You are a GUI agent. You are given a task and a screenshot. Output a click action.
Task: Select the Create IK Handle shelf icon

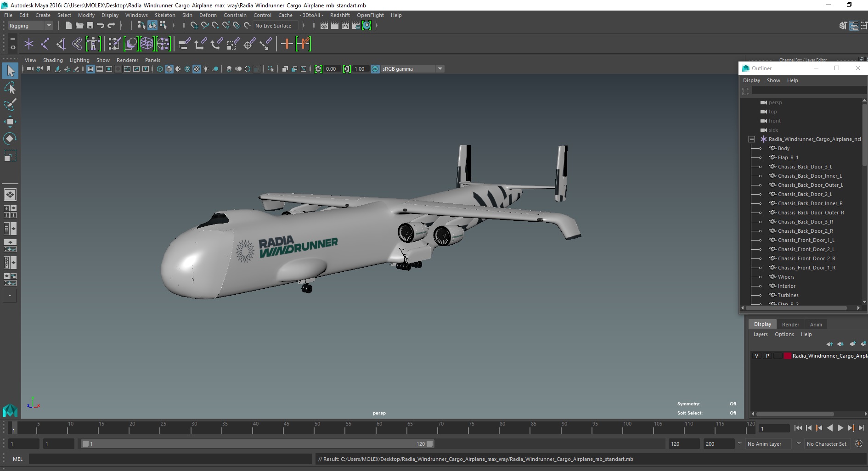click(61, 44)
